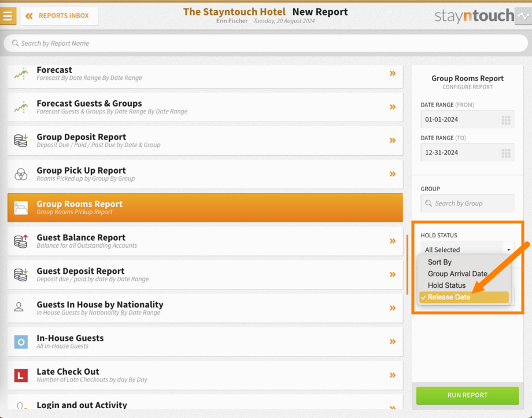Click Guests In House by Nationality person icon

point(19,307)
